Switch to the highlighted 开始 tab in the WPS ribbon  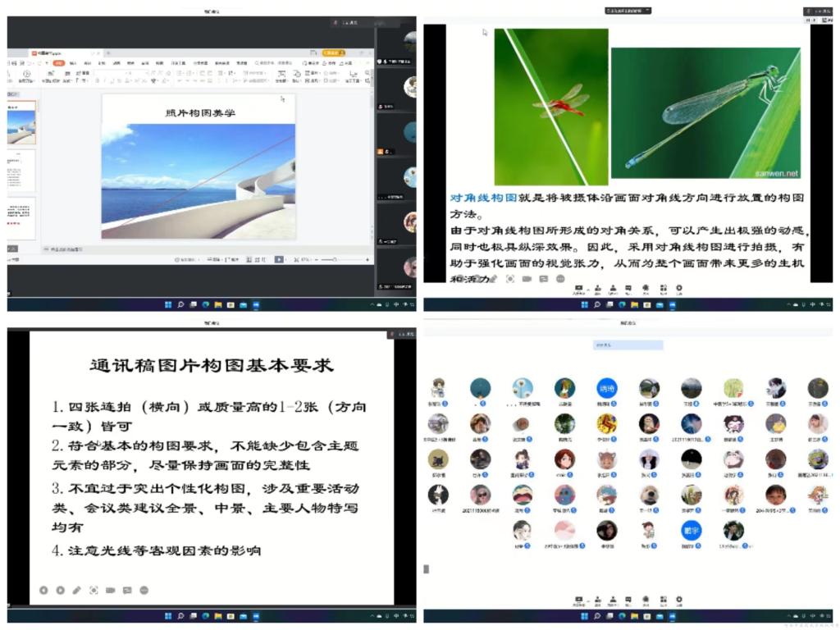pyautogui.click(x=58, y=63)
